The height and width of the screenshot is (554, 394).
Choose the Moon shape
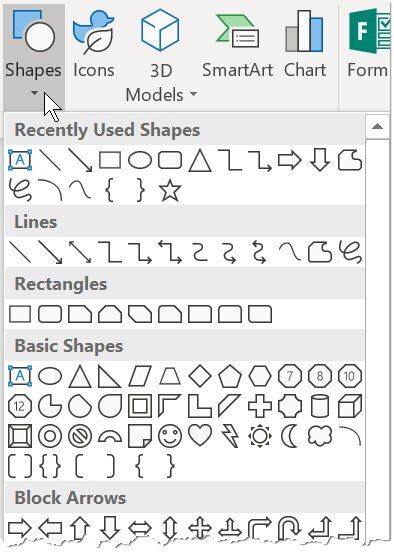click(x=290, y=436)
